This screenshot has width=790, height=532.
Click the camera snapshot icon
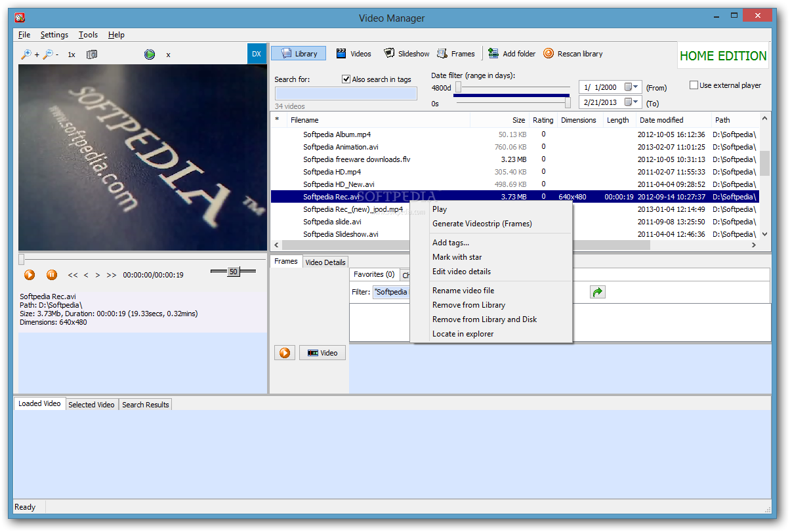[x=92, y=54]
